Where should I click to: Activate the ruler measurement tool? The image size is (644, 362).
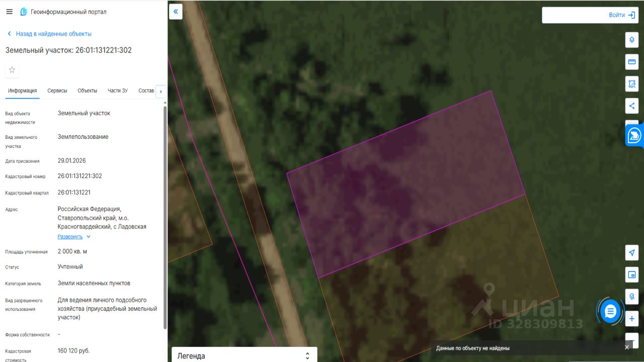click(632, 62)
